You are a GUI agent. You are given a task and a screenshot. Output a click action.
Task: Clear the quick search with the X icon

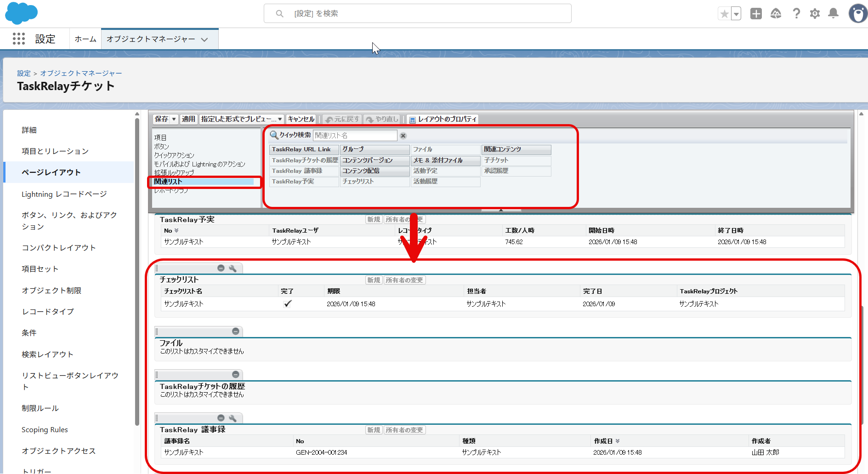(403, 136)
